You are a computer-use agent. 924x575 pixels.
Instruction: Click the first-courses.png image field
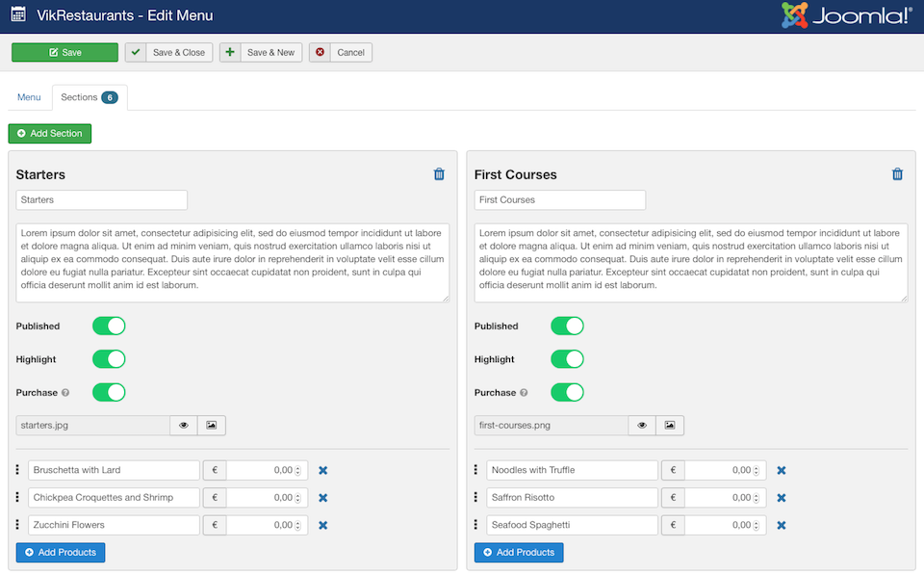[552, 425]
